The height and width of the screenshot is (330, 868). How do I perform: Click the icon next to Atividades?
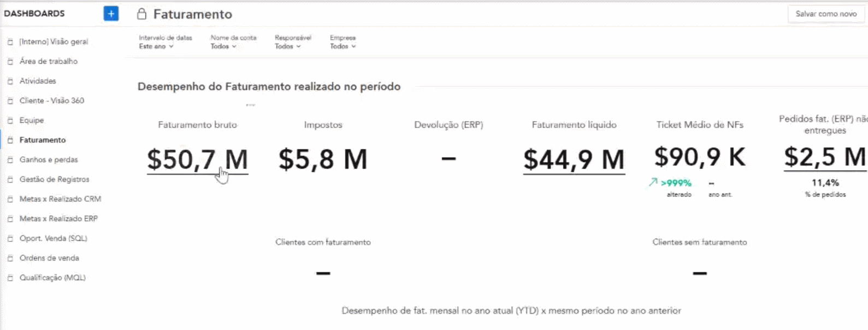[x=10, y=81]
